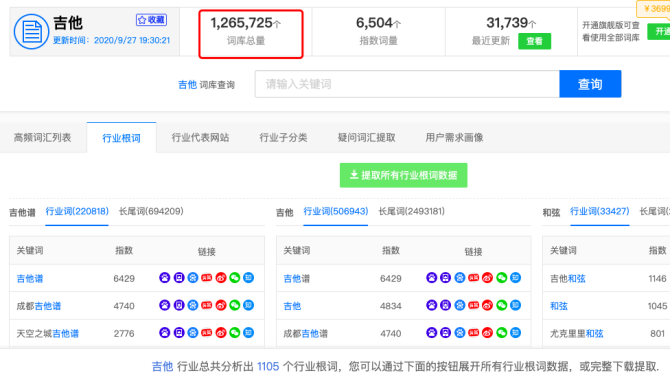Open WeChat icon in 吉他 4834 row

click(x=502, y=305)
